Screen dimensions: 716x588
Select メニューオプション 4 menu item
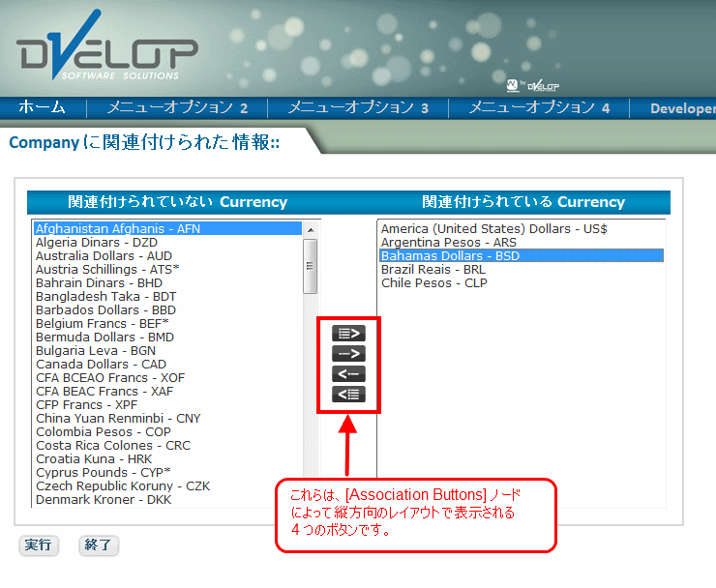pos(539,107)
